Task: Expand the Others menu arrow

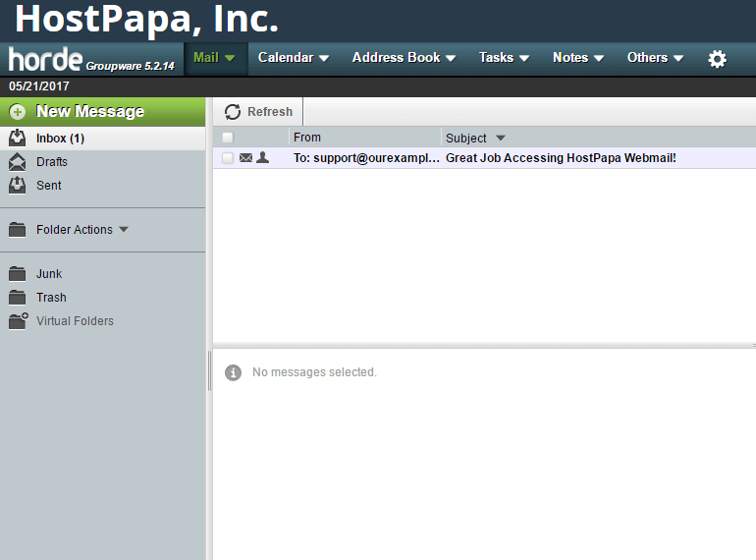Action: (678, 58)
